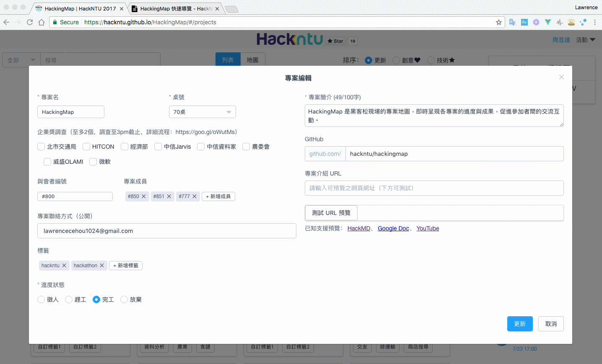Click the 搜尋 search field
This screenshot has height=364, width=602.
pyautogui.click(x=101, y=60)
